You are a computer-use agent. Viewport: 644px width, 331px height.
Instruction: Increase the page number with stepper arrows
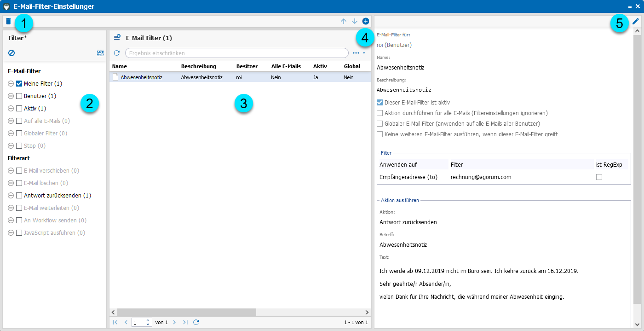tap(148, 320)
